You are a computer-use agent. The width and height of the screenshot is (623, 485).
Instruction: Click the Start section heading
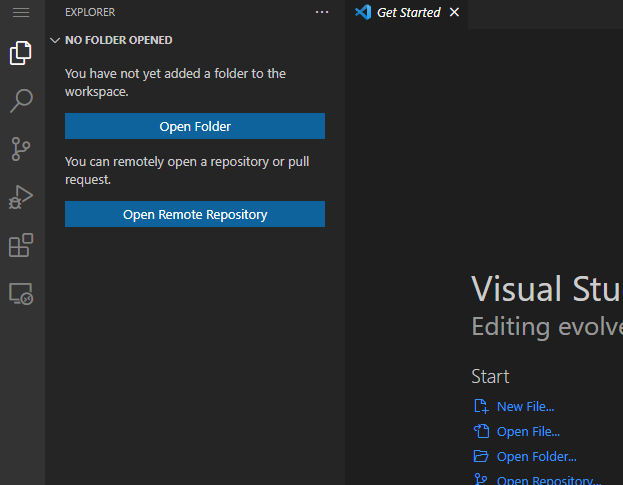(x=490, y=377)
